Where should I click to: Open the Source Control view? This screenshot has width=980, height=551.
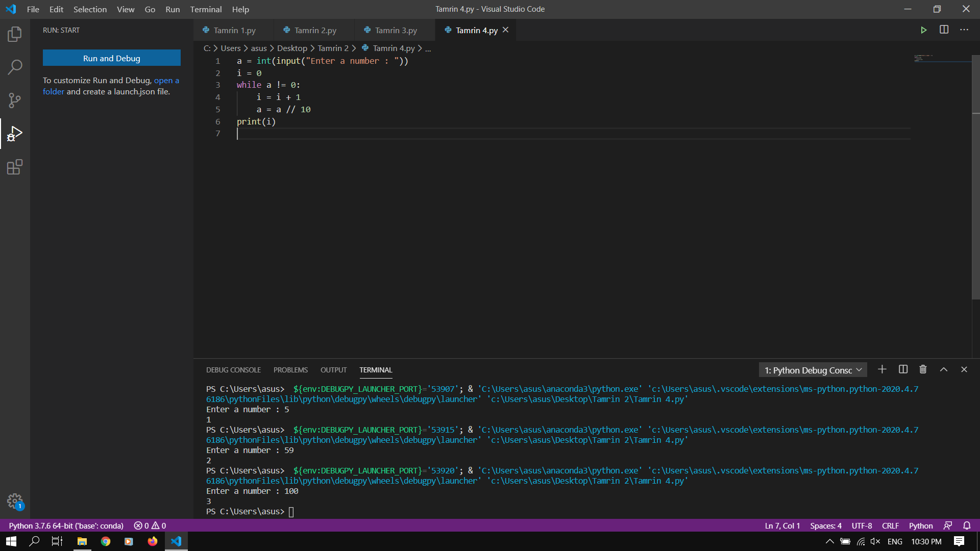point(15,100)
